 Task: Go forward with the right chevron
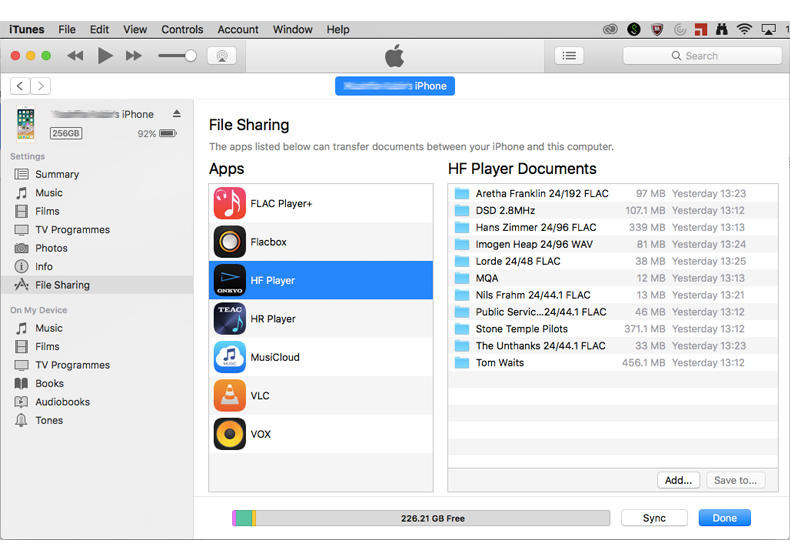tap(41, 86)
